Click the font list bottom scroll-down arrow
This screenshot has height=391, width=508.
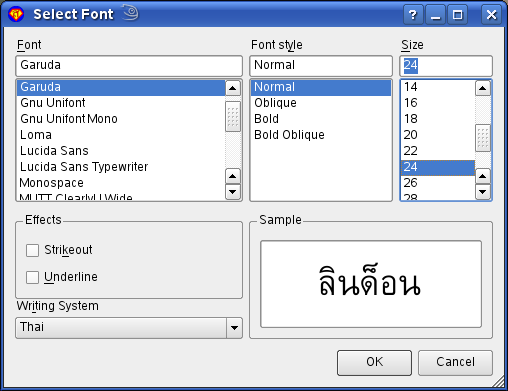pos(233,192)
